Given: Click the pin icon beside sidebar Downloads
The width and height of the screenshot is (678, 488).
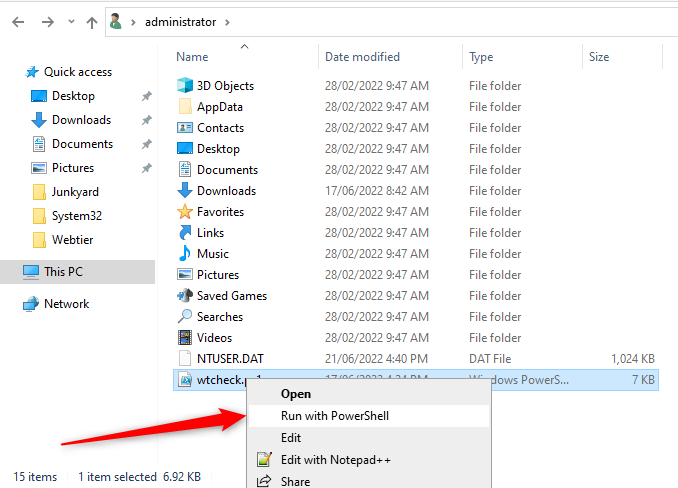Looking at the screenshot, I should pos(147,120).
